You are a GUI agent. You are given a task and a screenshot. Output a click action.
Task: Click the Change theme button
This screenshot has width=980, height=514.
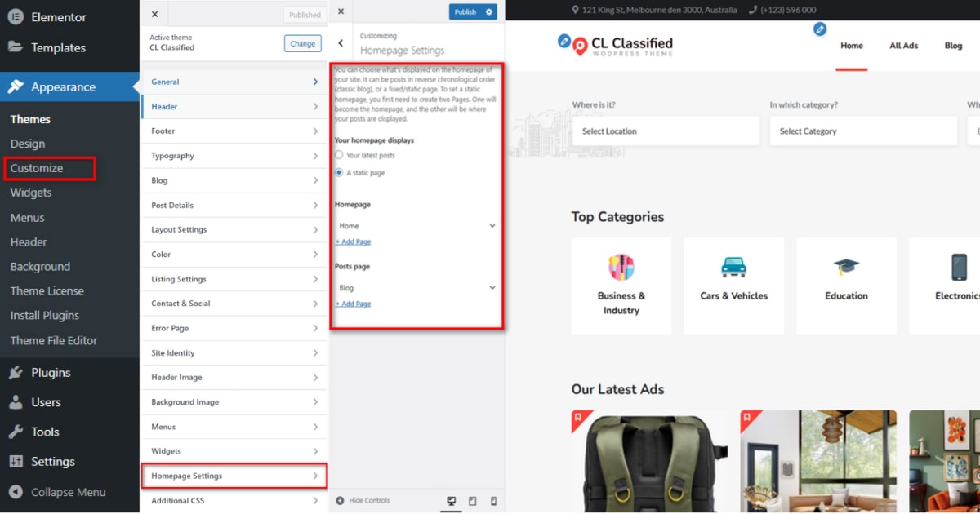(302, 43)
